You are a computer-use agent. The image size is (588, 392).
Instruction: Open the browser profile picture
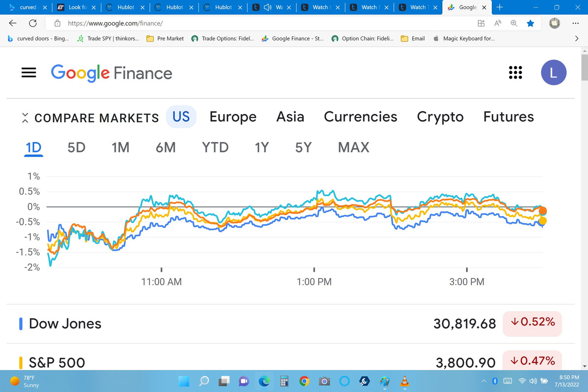[554, 23]
